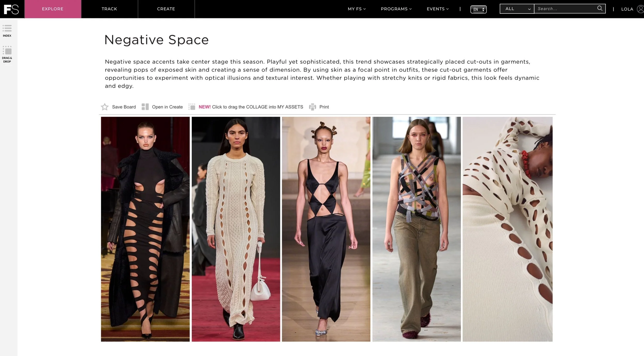The height and width of the screenshot is (356, 644).
Task: Click the collage drag icon
Action: [x=192, y=107]
